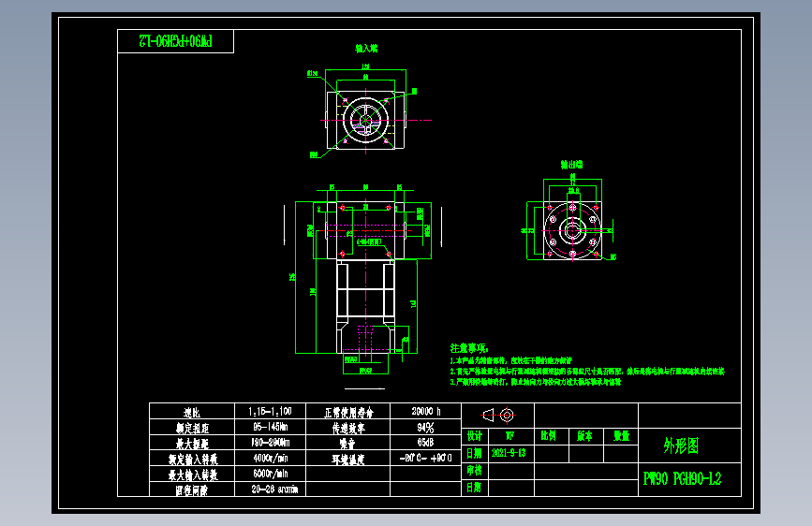This screenshot has height=526, width=812.
Task: Click the '设计' title block cell
Action: (x=474, y=436)
